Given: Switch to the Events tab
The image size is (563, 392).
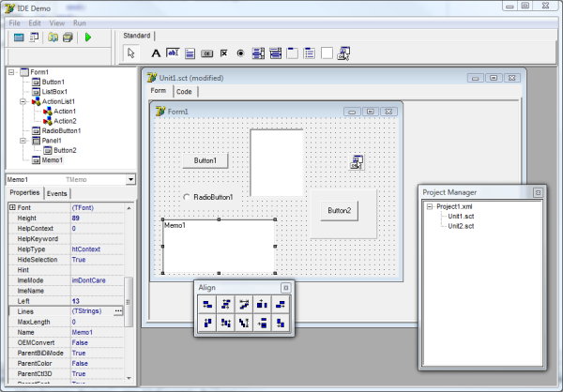Looking at the screenshot, I should [57, 193].
